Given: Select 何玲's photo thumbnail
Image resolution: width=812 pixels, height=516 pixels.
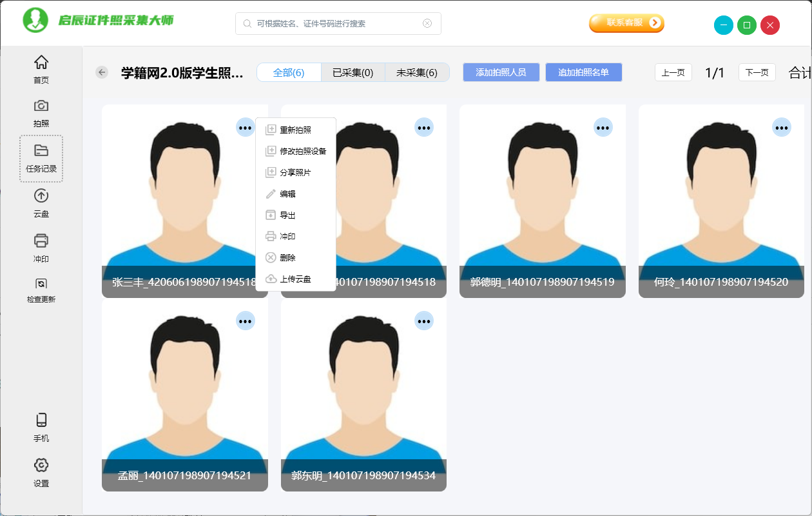Looking at the screenshot, I should coord(722,201).
